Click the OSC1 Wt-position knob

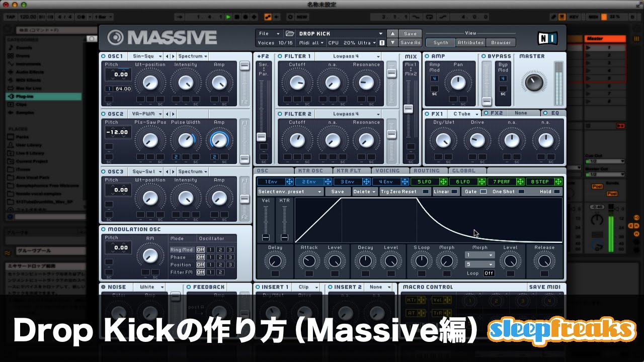[150, 82]
